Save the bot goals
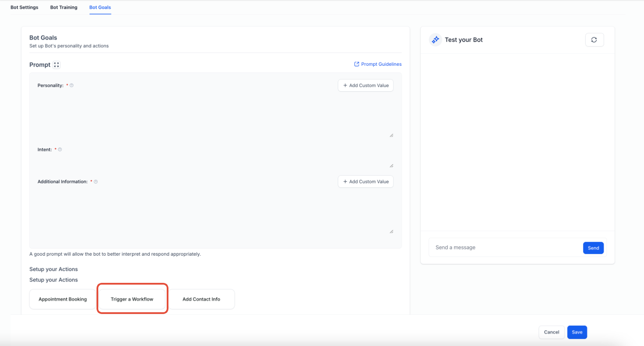Screen dimensions: 644x346 577,332
